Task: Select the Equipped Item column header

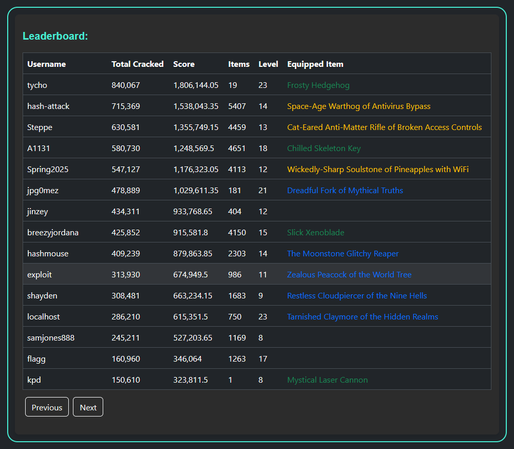Action: [315, 64]
